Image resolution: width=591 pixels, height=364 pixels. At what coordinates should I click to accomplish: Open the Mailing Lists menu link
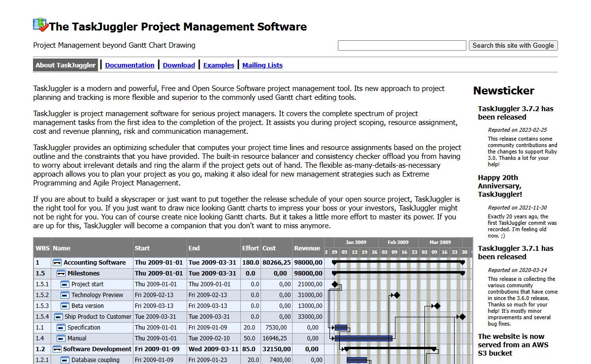click(263, 65)
